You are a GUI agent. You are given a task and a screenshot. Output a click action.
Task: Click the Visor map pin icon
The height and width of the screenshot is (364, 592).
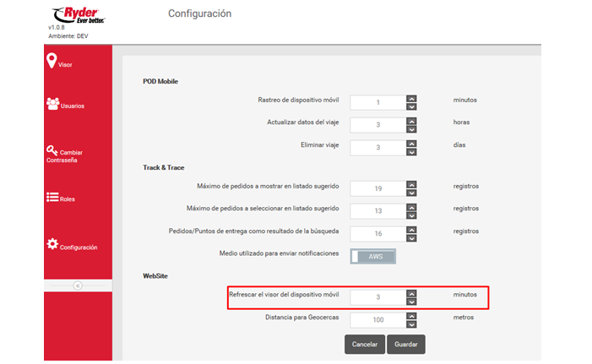tap(52, 61)
